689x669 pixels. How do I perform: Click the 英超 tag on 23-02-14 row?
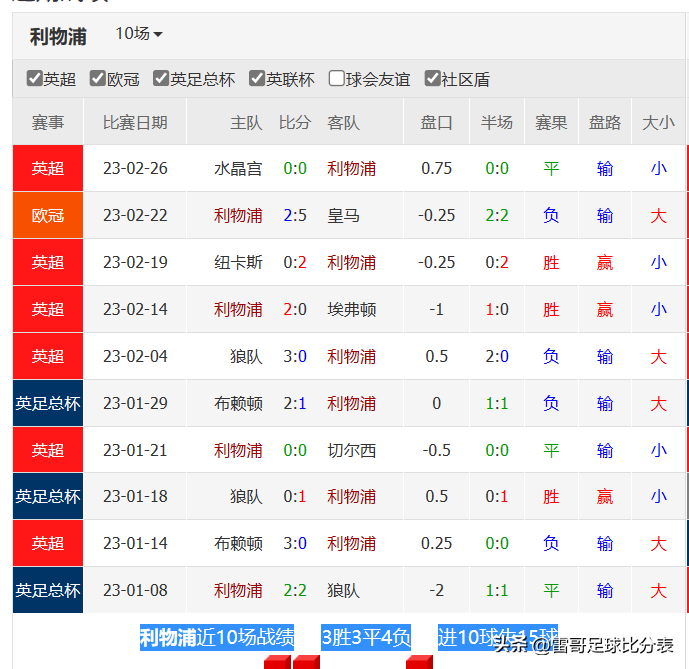pyautogui.click(x=48, y=310)
